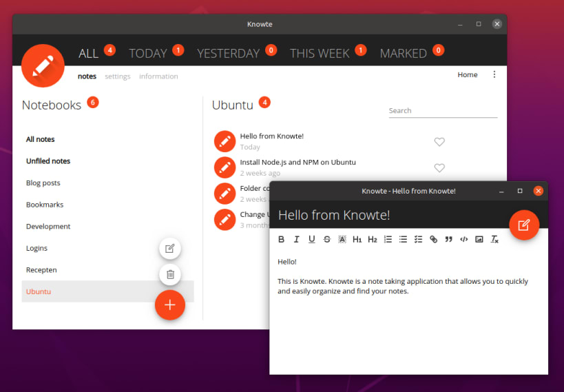
Task: Add a new notebook with plus button
Action: [x=170, y=305]
